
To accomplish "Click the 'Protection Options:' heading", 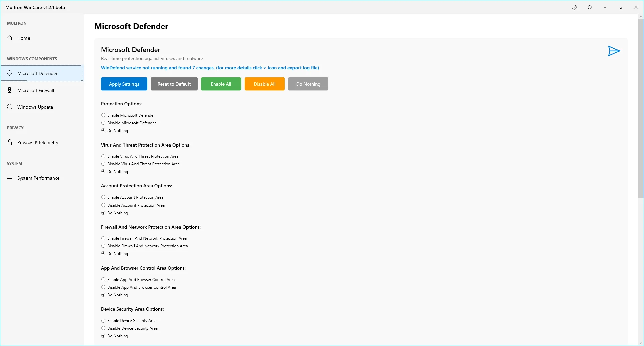I will coord(122,104).
